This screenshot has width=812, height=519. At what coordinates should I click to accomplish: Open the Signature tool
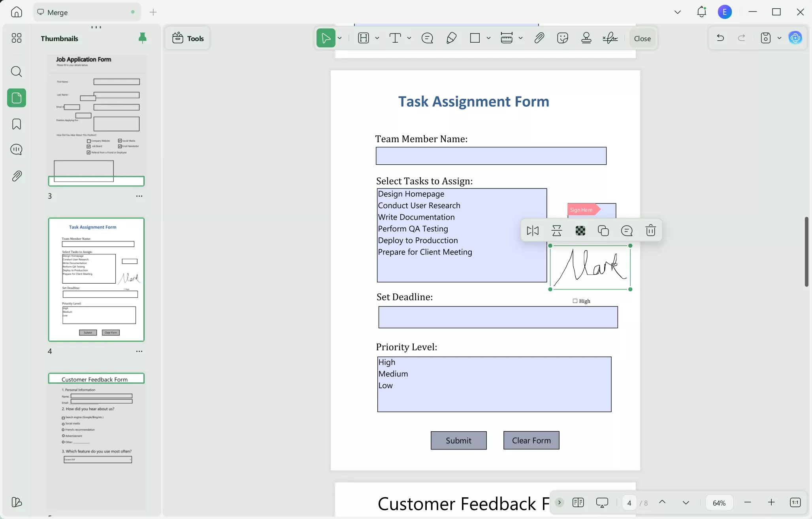click(x=610, y=38)
